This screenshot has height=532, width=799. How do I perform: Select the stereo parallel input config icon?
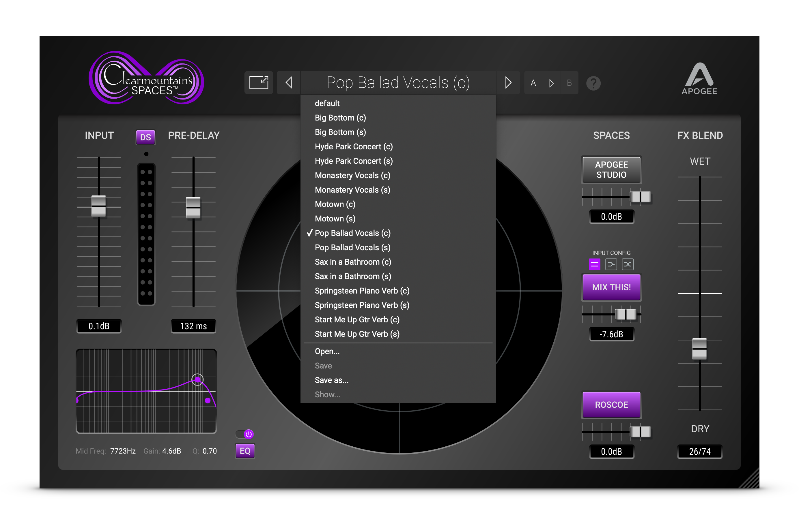[594, 264]
